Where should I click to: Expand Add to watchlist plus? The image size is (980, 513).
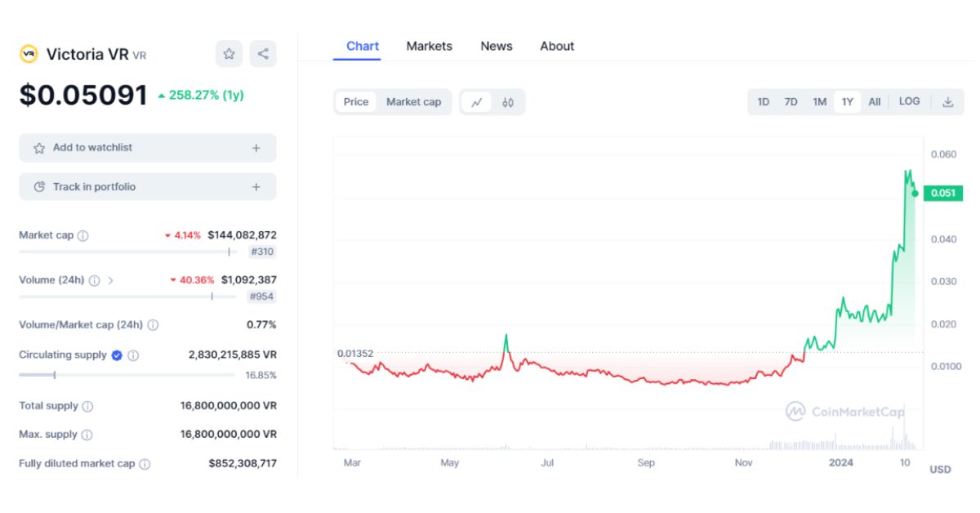[256, 148]
